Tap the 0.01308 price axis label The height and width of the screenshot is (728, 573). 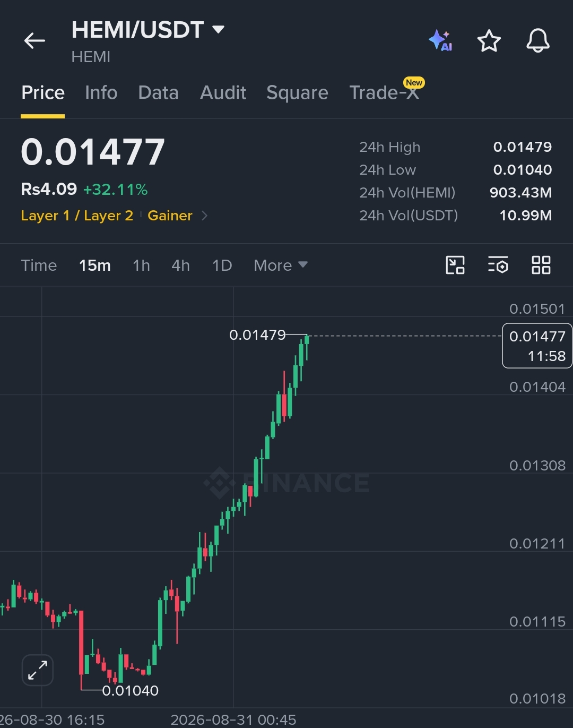click(x=537, y=466)
